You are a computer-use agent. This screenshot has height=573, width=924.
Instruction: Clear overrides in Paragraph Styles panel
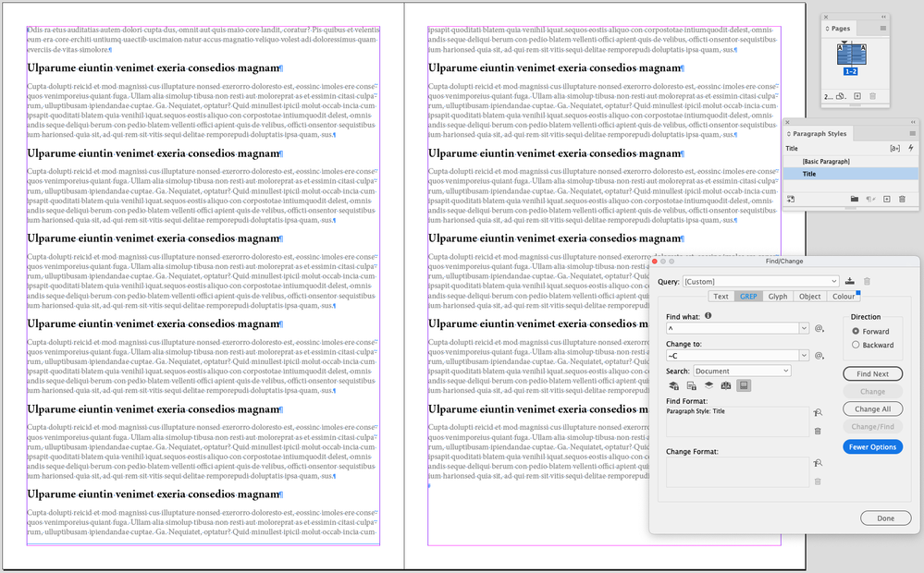[870, 199]
